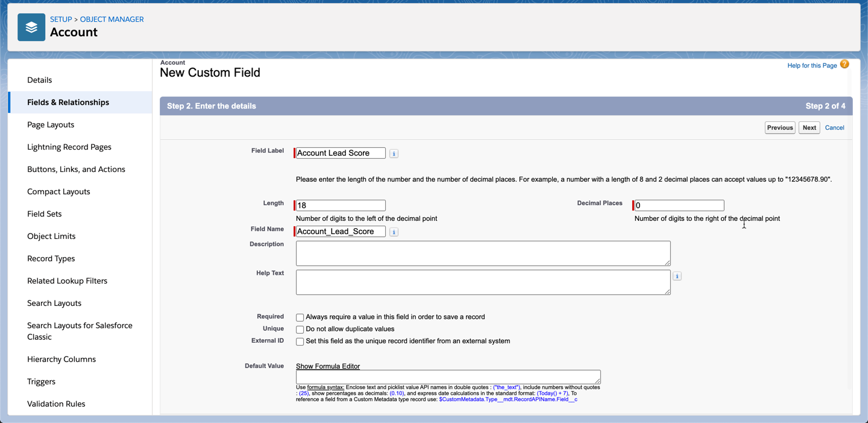The width and height of the screenshot is (868, 423).
Task: Open the Triggers sidebar item
Action: pyautogui.click(x=41, y=381)
